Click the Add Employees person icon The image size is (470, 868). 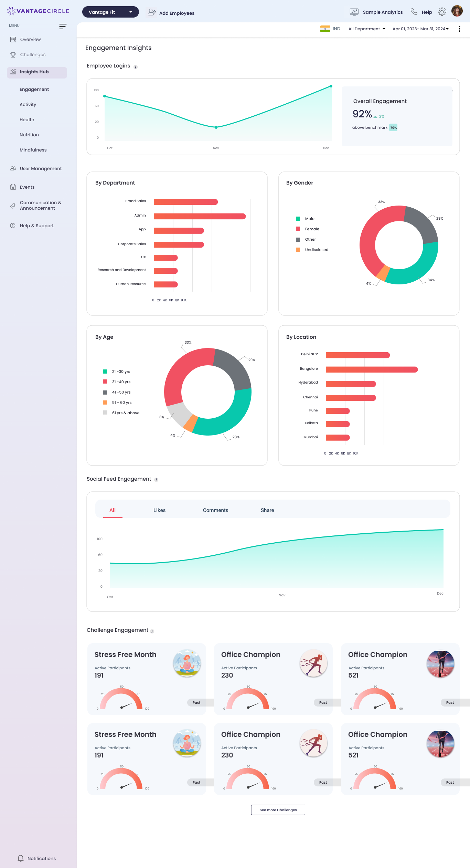[152, 12]
